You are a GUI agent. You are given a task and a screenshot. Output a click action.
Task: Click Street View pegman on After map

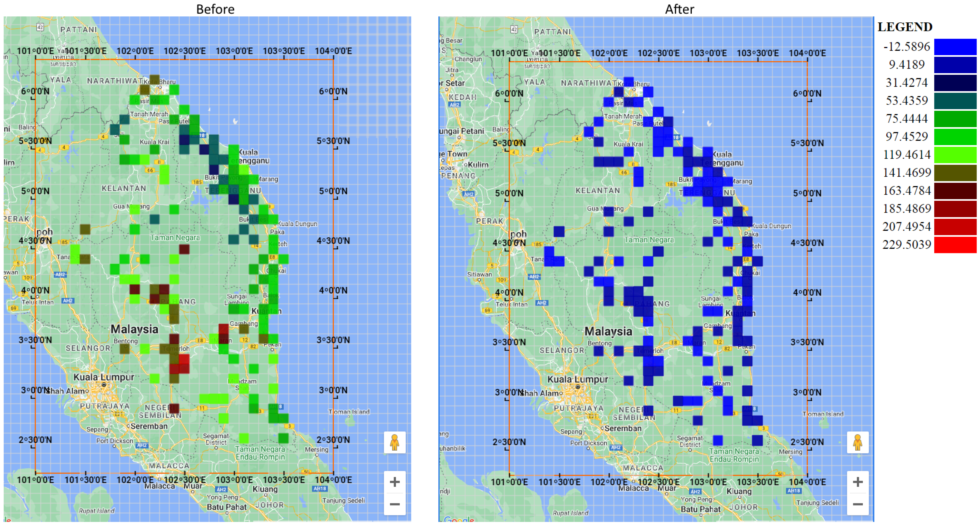858,443
